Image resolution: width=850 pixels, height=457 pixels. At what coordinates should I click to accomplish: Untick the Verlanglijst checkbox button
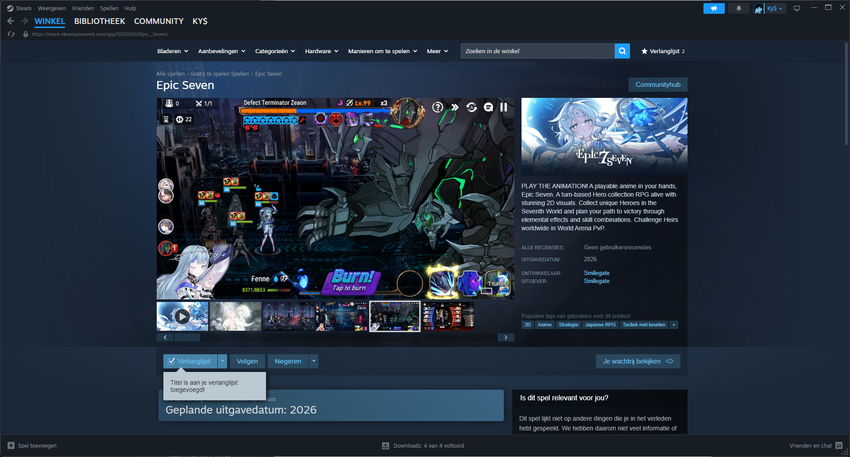190,361
